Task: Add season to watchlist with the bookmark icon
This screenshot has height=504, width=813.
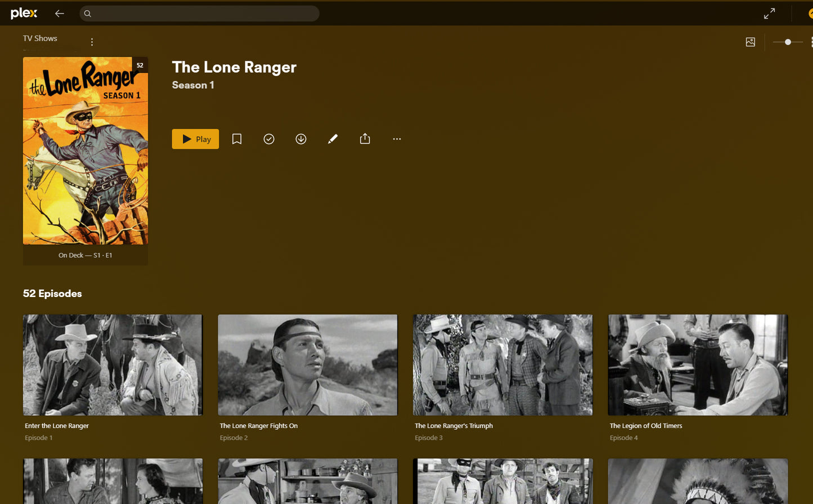Action: tap(237, 139)
